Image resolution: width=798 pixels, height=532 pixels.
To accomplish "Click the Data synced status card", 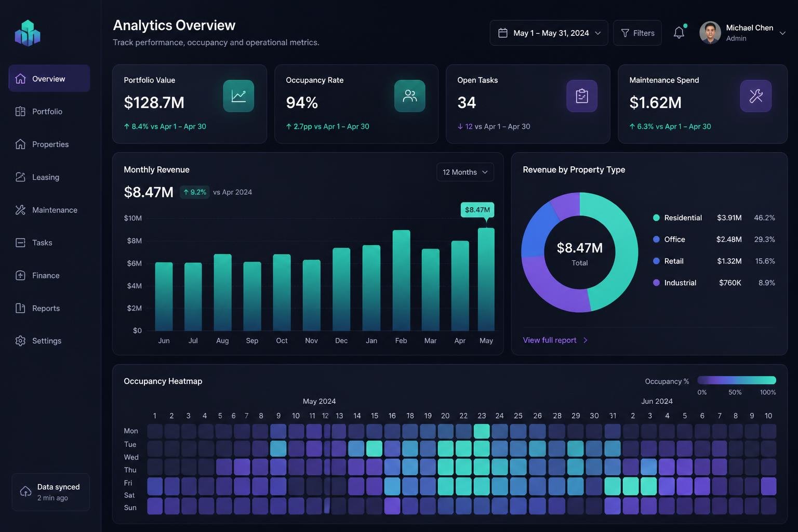I will coord(51,492).
